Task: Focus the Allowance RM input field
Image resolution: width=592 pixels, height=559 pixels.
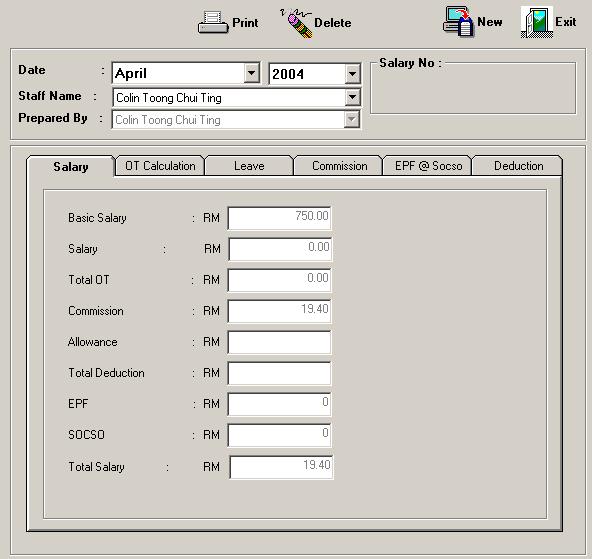Action: [279, 342]
